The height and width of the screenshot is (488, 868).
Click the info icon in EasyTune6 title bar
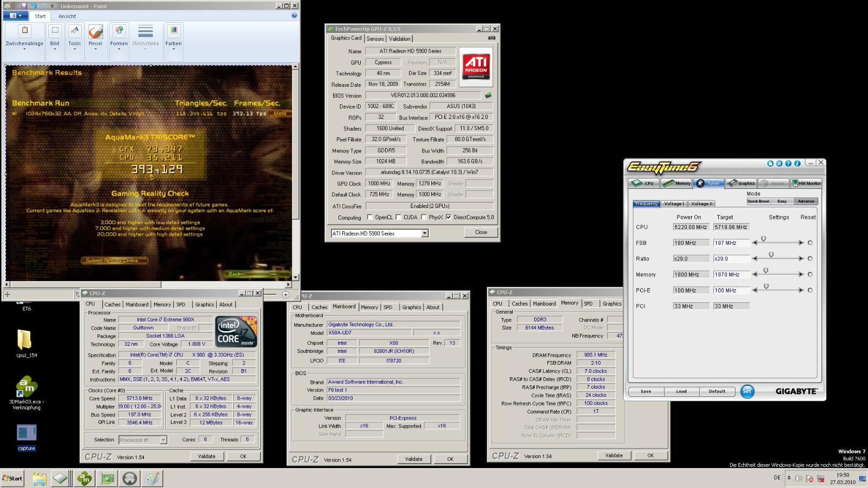(x=797, y=163)
